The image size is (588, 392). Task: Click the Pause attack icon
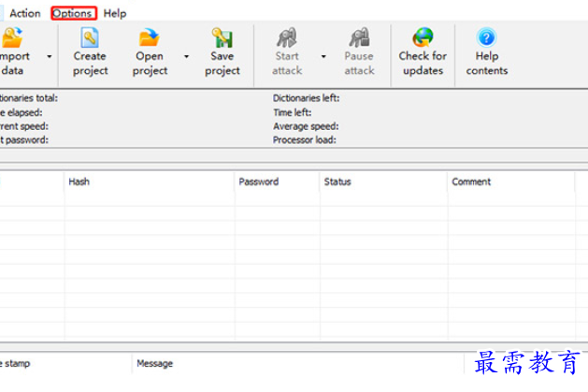359,37
